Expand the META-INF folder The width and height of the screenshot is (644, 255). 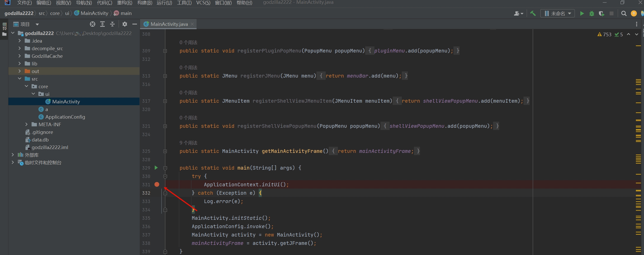[x=27, y=124]
